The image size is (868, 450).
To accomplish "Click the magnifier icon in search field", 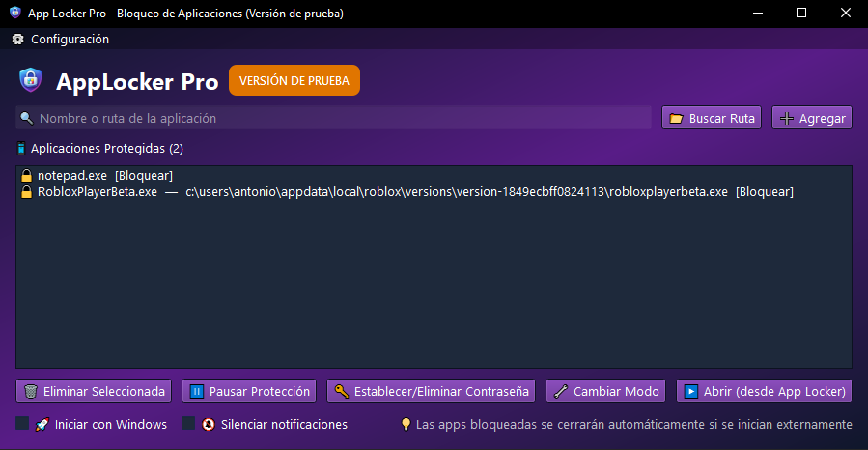I will point(26,118).
